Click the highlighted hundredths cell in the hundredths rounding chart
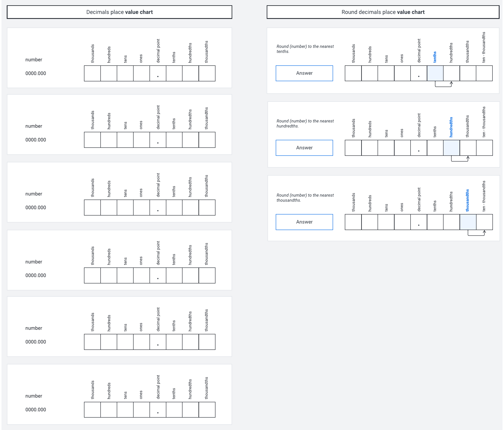This screenshot has width=504, height=430. tap(451, 148)
